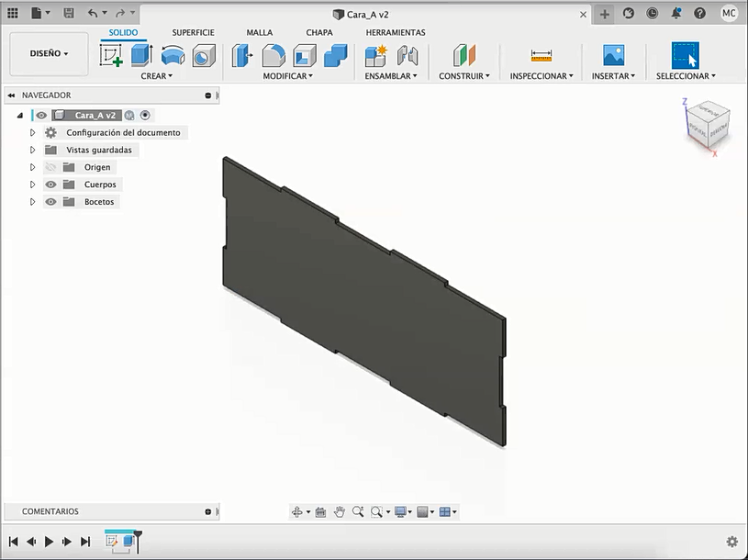This screenshot has height=560, width=748.
Task: Open the extensions icon in title bar
Action: point(629,14)
